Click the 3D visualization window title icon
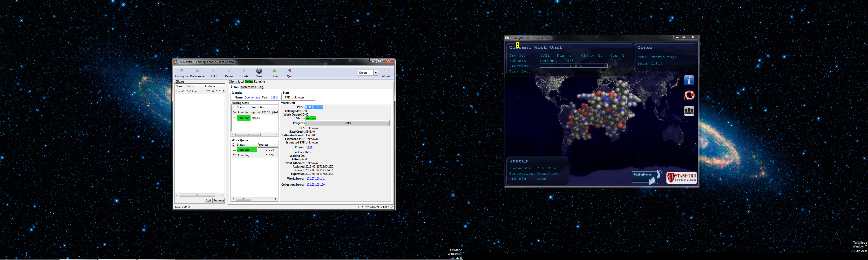 [507, 38]
